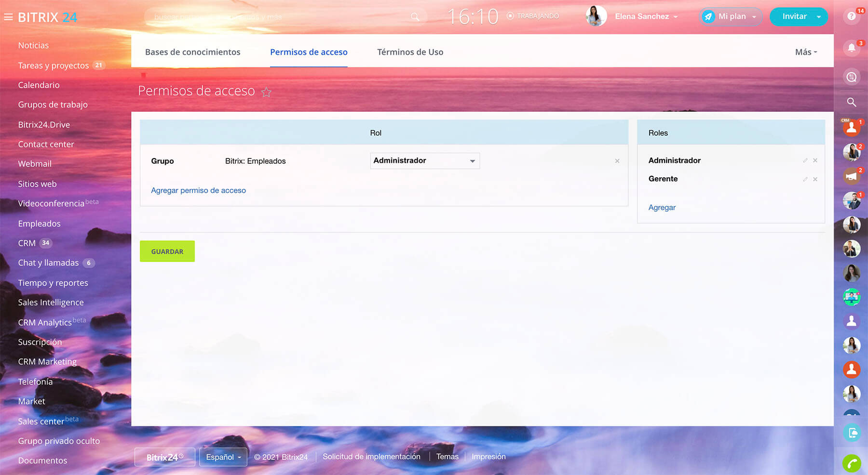Click Agregar permiso de acceso link

tap(198, 190)
